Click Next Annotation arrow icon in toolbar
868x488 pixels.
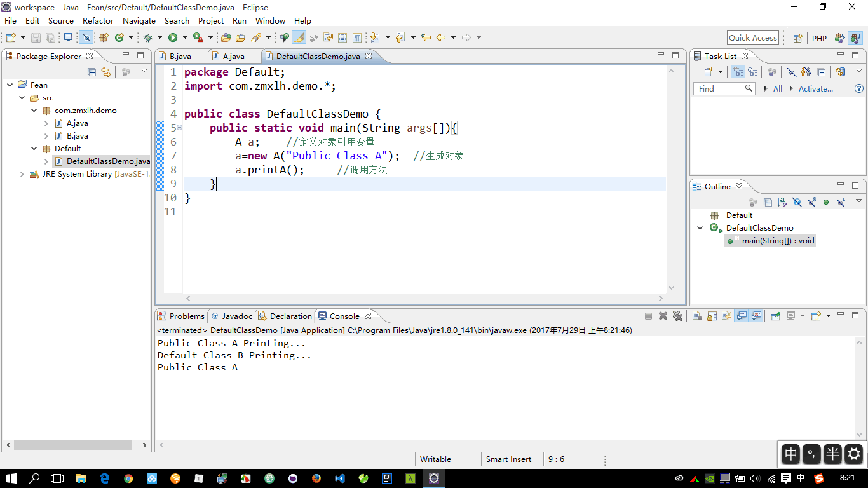[375, 37]
